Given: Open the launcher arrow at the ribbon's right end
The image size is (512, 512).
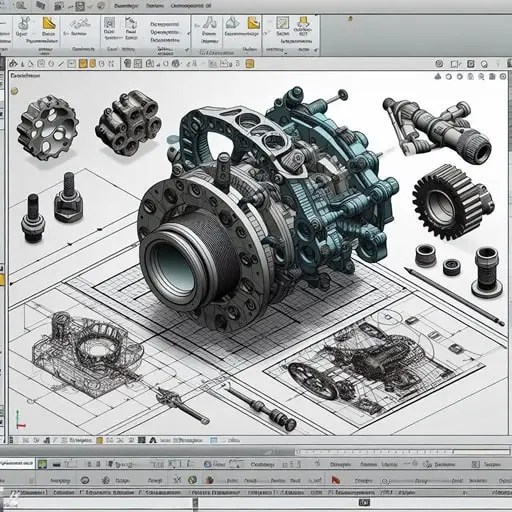Looking at the screenshot, I should click(x=316, y=50).
